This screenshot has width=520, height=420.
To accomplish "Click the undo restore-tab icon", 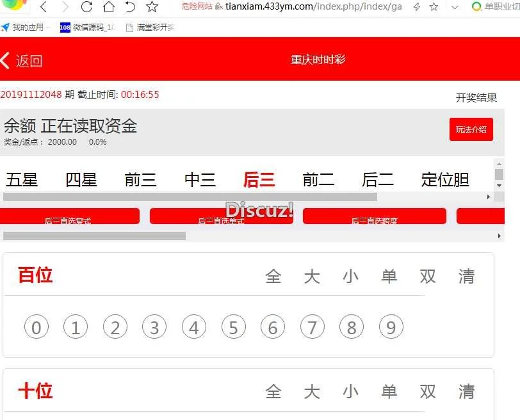I will (130, 7).
